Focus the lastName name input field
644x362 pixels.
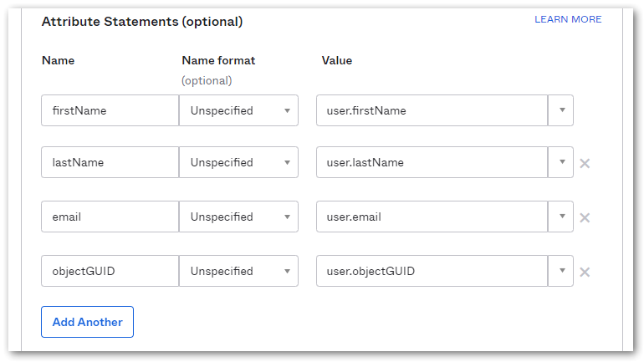tap(110, 162)
